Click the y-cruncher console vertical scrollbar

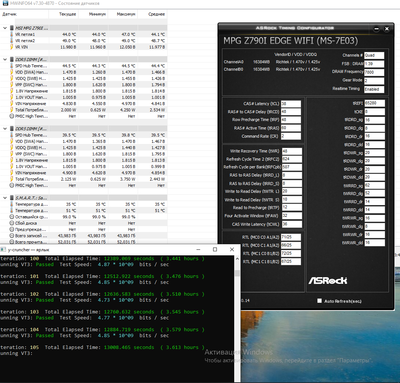[237, 318]
